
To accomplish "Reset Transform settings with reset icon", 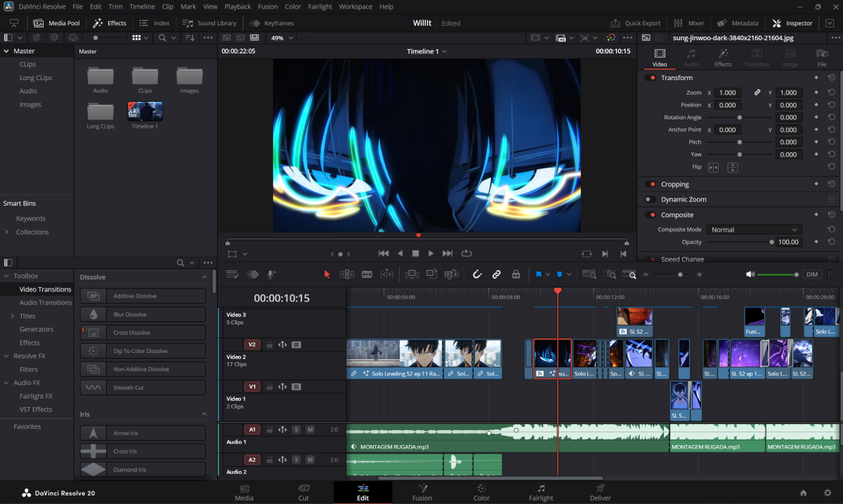I will [832, 78].
